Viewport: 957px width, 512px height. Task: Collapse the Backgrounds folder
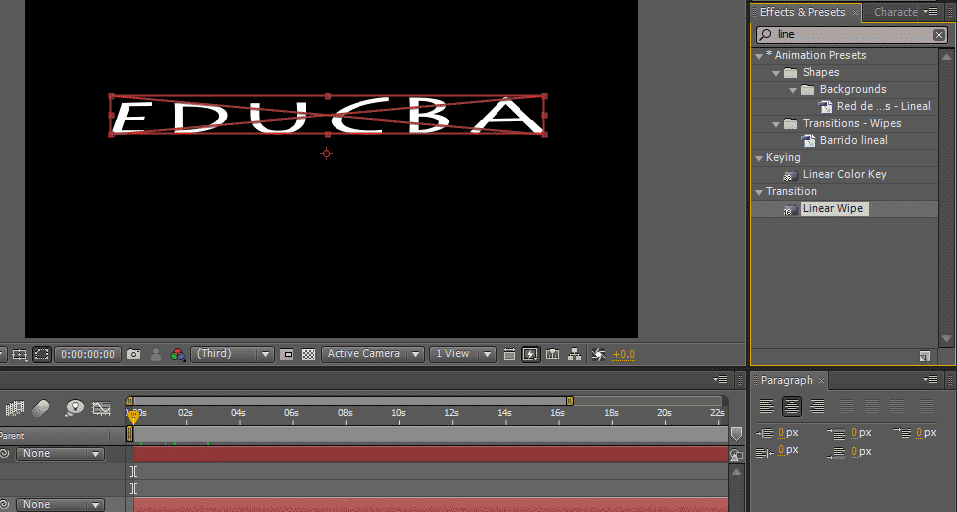793,90
